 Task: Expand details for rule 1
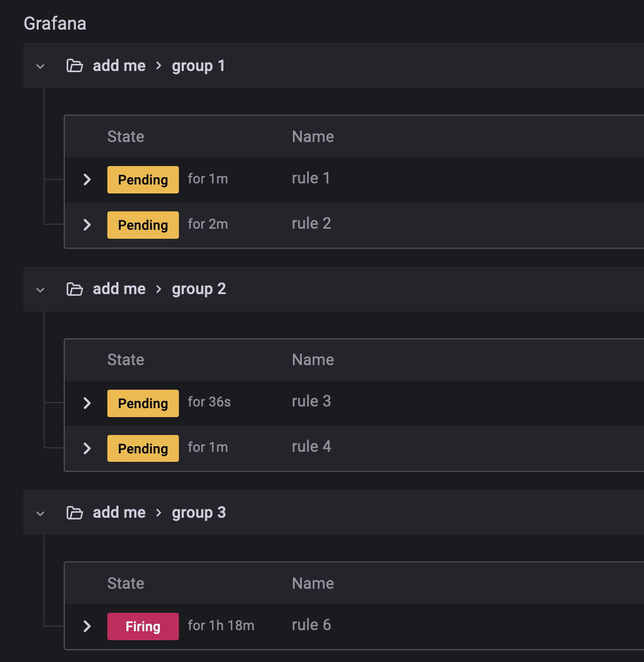click(x=87, y=179)
